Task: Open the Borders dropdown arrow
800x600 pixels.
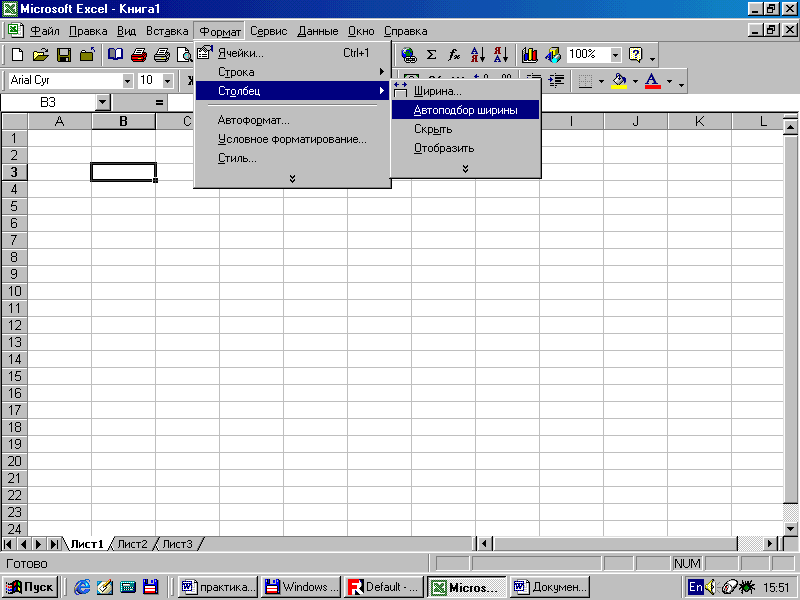Action: click(x=601, y=81)
